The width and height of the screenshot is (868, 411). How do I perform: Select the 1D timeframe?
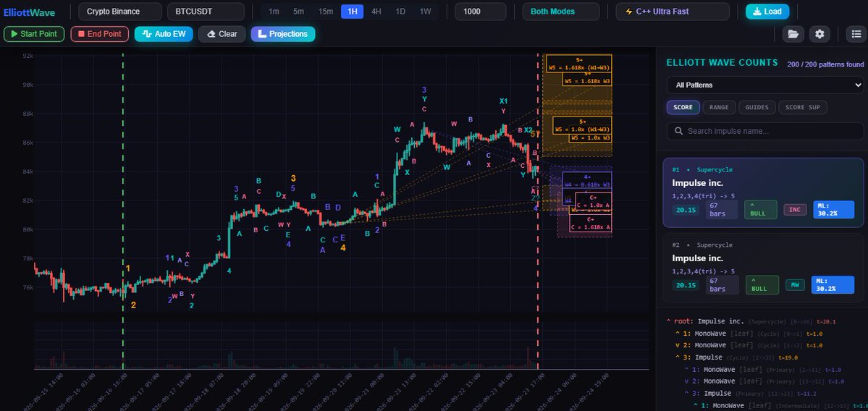tap(400, 12)
